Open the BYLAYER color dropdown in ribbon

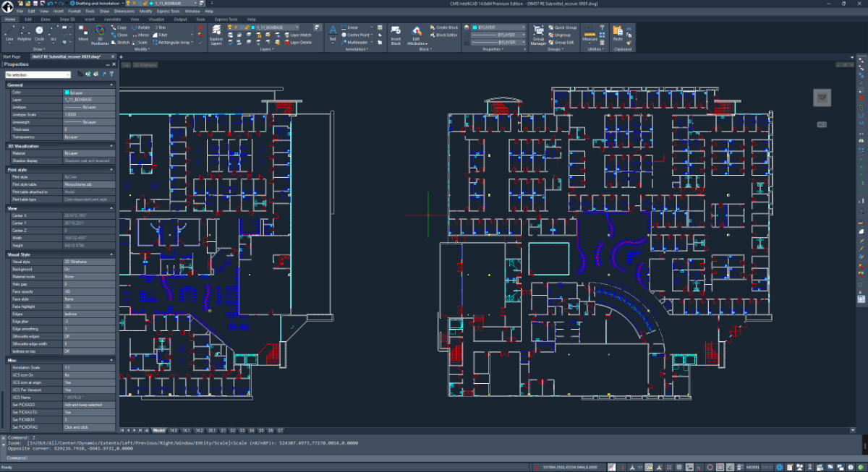pos(499,27)
